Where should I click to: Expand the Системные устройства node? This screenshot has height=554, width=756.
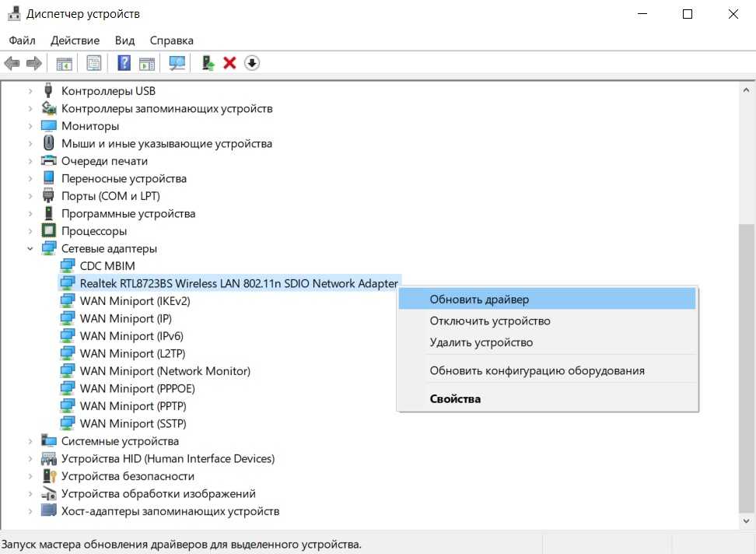[30, 441]
